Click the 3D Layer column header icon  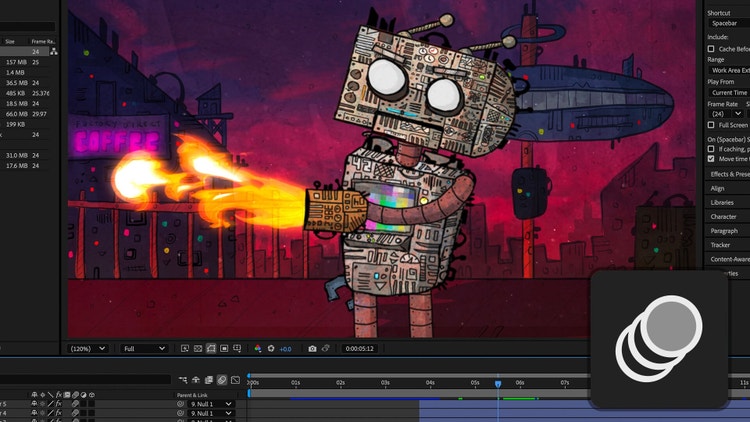pyautogui.click(x=91, y=395)
